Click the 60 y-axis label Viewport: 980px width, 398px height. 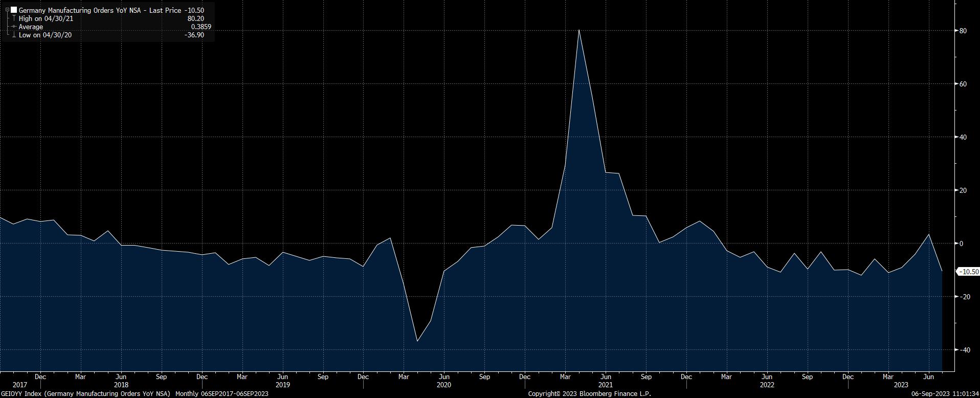(963, 84)
